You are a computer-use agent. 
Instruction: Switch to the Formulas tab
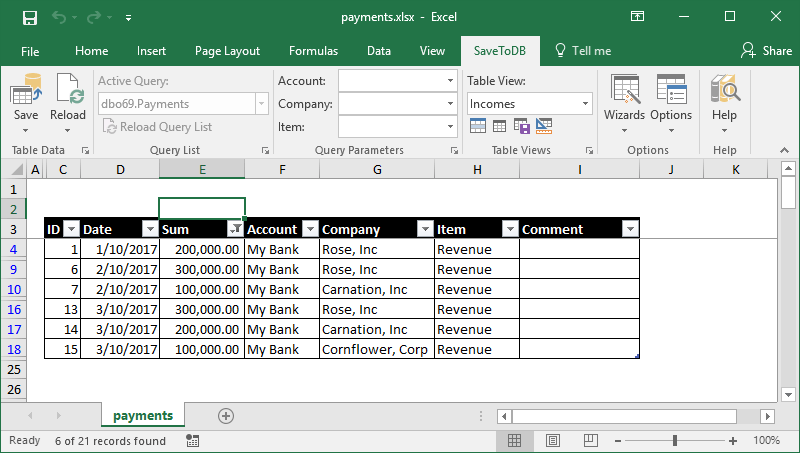click(313, 51)
